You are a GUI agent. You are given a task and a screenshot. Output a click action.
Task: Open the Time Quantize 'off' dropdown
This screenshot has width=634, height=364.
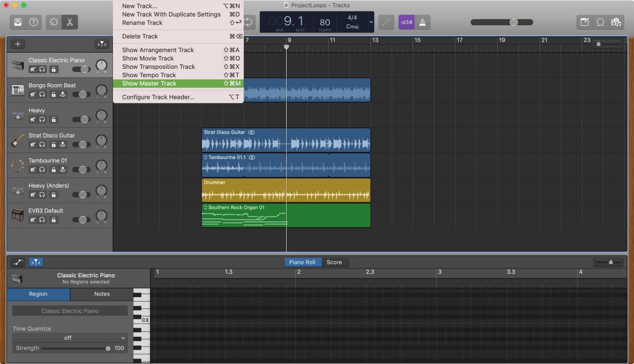pyautogui.click(x=70, y=338)
